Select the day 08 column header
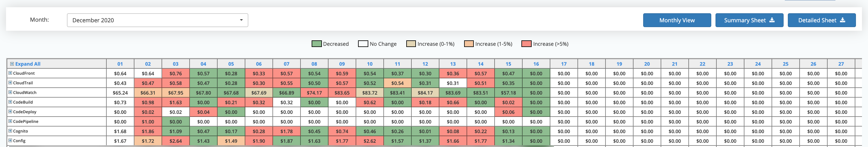This screenshot has width=868, height=147. tap(314, 64)
